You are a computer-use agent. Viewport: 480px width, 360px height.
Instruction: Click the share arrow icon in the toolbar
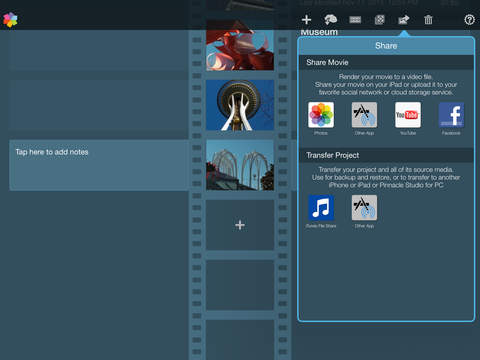point(404,20)
